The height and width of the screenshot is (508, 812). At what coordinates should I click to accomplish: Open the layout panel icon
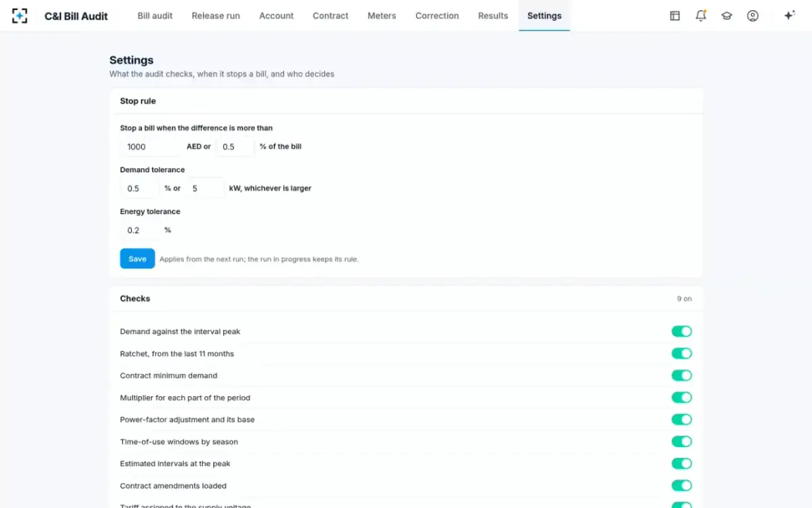click(675, 16)
